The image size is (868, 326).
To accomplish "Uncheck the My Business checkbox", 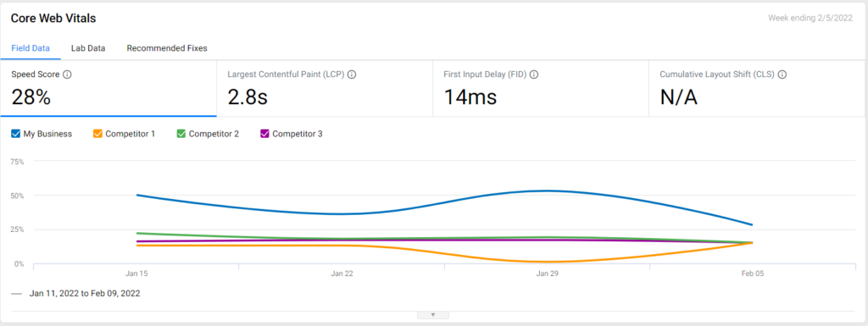I will [16, 134].
